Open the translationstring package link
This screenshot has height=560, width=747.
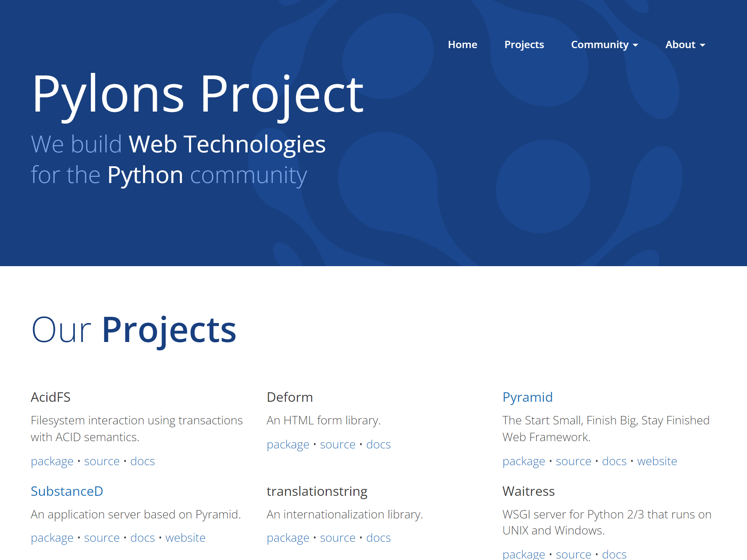tap(288, 537)
